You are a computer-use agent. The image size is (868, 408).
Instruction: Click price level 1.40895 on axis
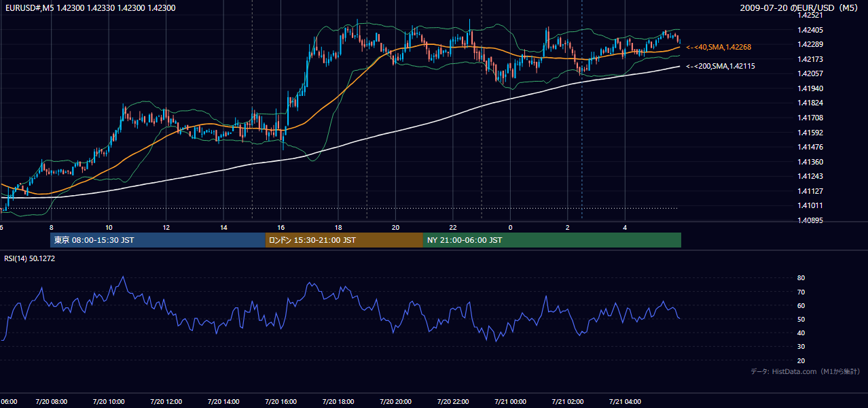tap(810, 220)
